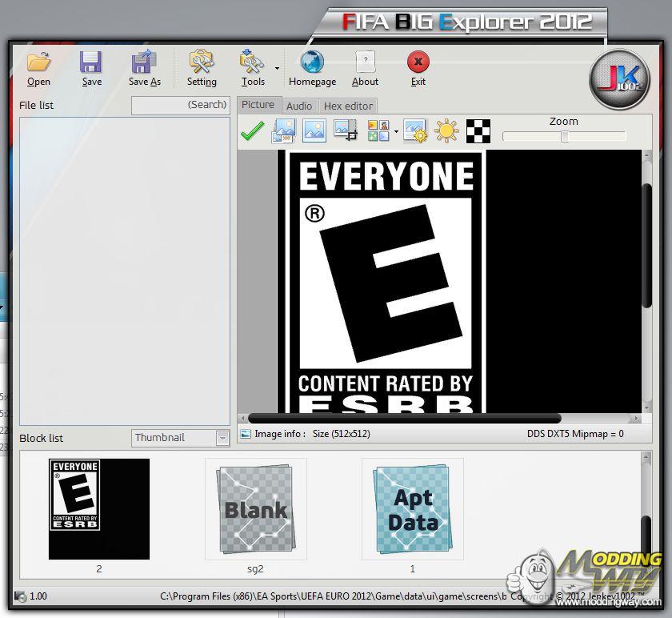Viewport: 672px width, 618px height.
Task: Click the Save floppy disk icon
Action: [x=91, y=62]
